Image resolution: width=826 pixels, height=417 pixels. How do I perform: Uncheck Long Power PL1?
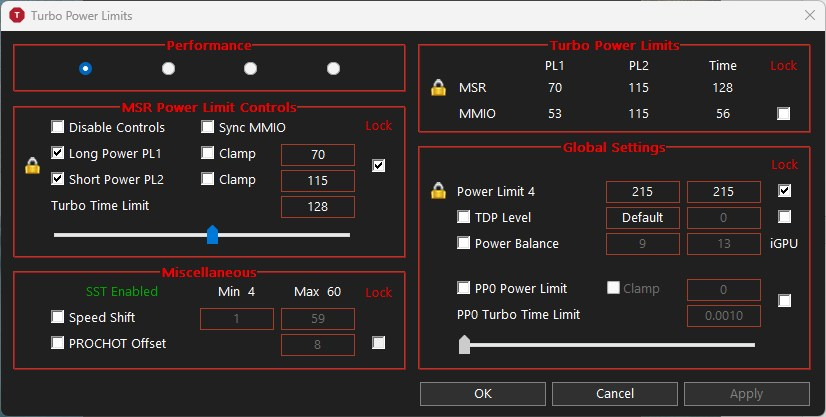[57, 153]
